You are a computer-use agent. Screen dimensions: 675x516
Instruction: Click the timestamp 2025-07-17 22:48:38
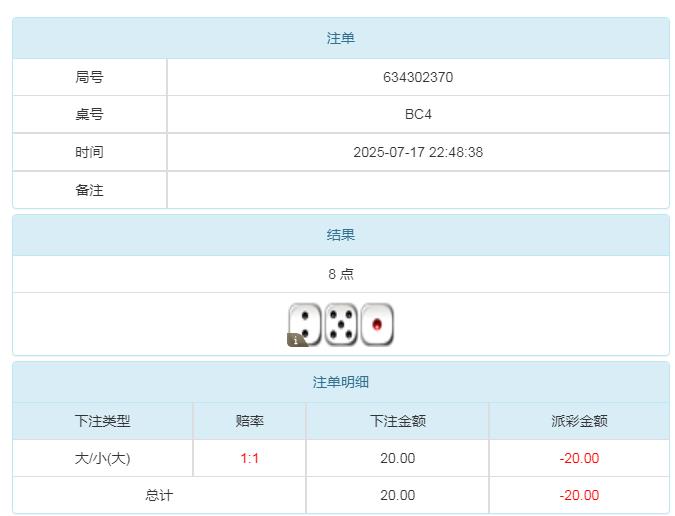pos(418,152)
